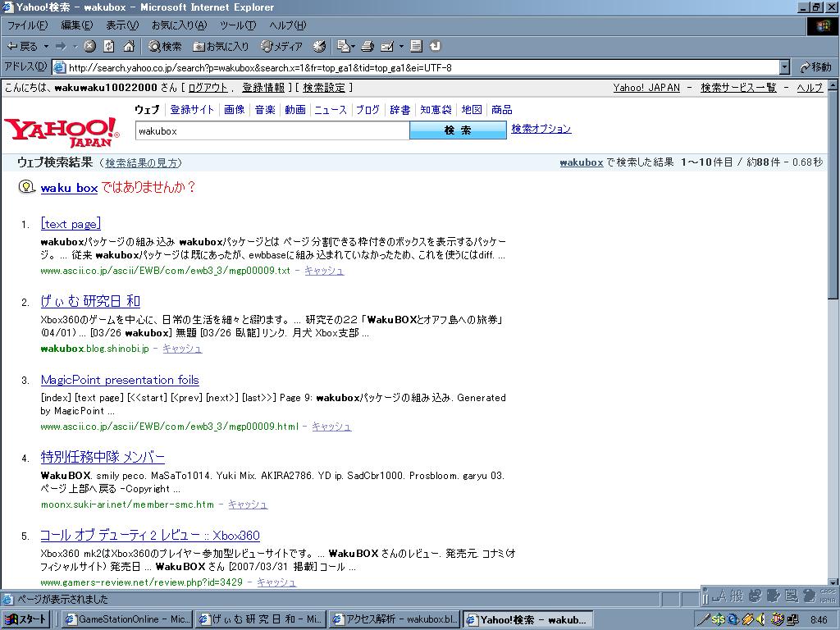Screen dimensions: 840x630
Task: Switch to the ニュース search tab
Action: (x=331, y=110)
